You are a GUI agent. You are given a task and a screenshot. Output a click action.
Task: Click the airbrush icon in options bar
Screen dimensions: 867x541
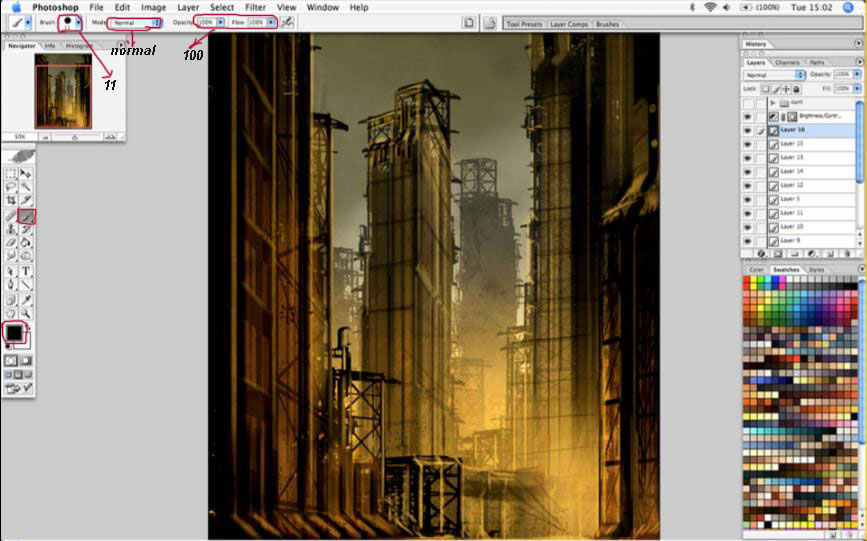[x=288, y=23]
